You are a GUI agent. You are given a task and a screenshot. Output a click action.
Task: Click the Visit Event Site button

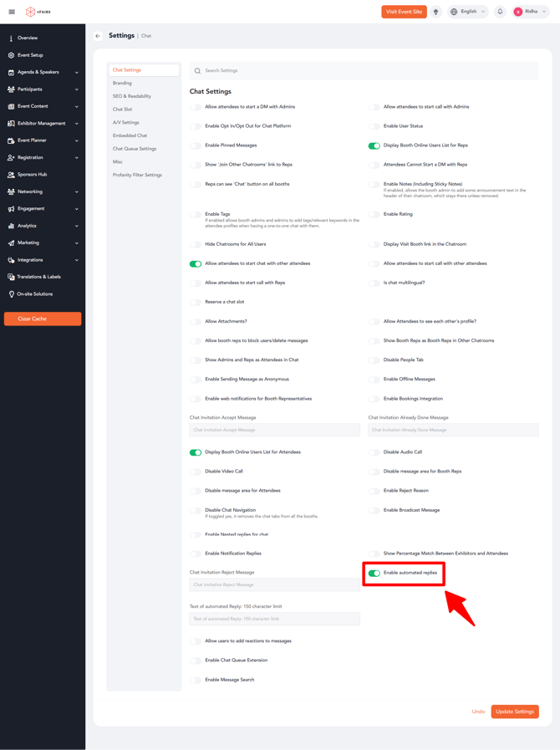[404, 12]
